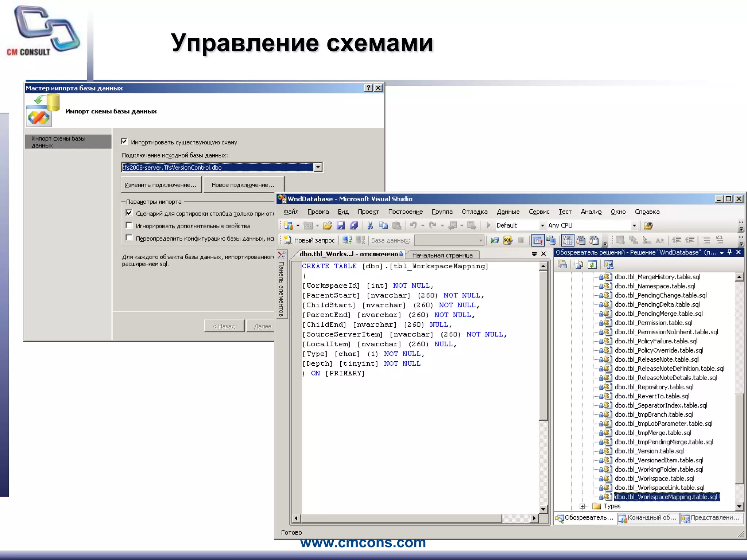This screenshot has height=560, width=747.
Task: Enable Игнорировать дополнительные свойства checkbox
Action: [x=129, y=225]
